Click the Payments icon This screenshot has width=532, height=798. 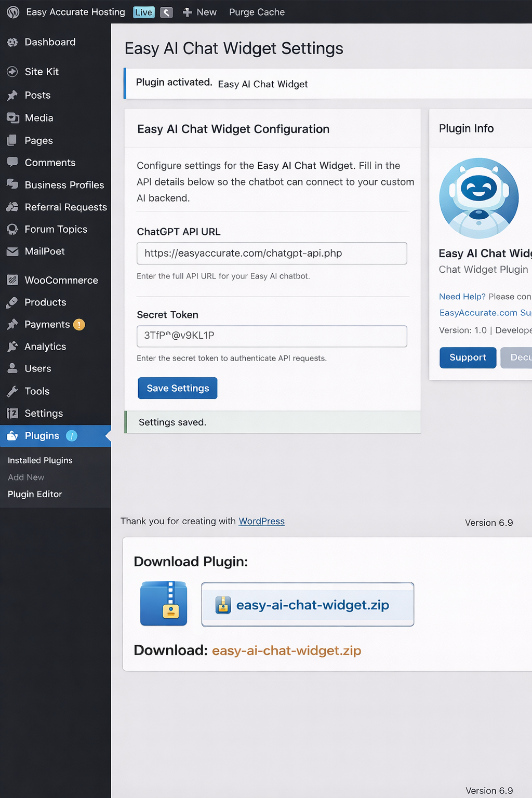(12, 325)
